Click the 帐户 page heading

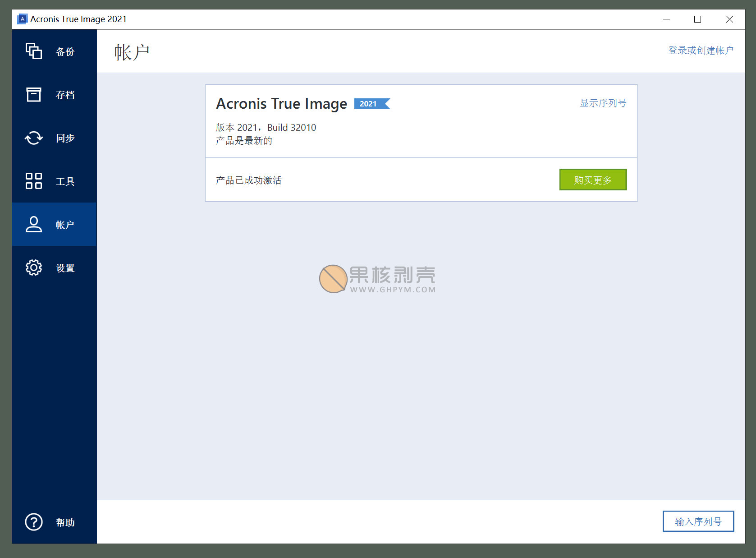[x=132, y=52]
